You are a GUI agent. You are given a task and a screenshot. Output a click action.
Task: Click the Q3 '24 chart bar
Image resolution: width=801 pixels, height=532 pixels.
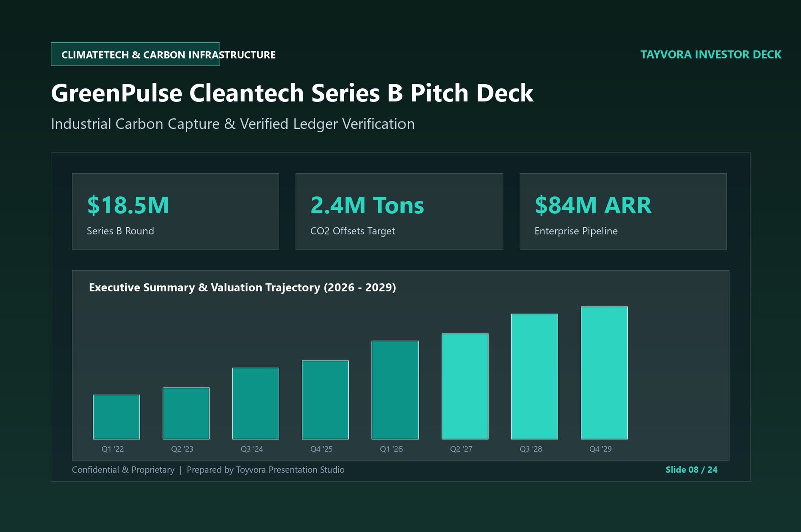click(x=256, y=403)
